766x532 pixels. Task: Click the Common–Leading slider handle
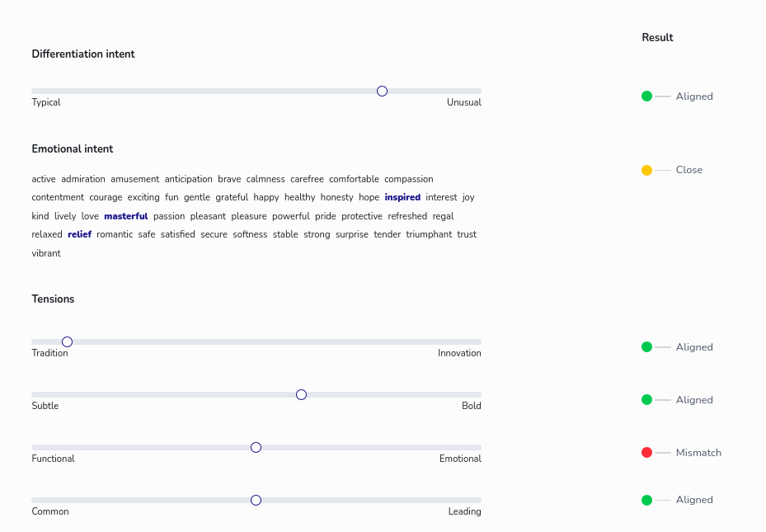coord(256,501)
